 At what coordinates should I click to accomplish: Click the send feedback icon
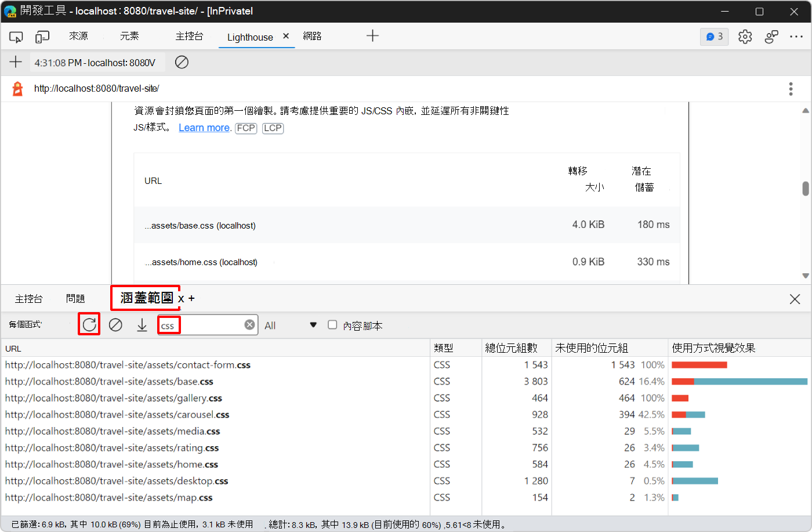point(771,36)
